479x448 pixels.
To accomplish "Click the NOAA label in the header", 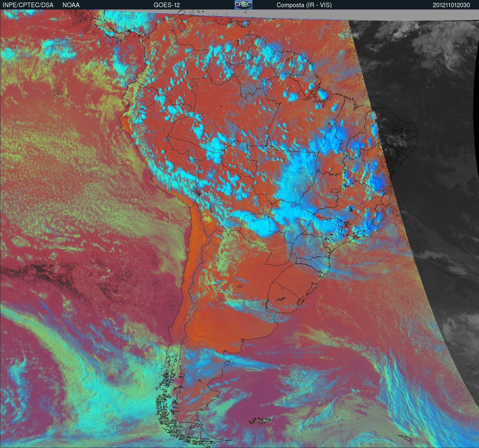I will click(x=71, y=5).
